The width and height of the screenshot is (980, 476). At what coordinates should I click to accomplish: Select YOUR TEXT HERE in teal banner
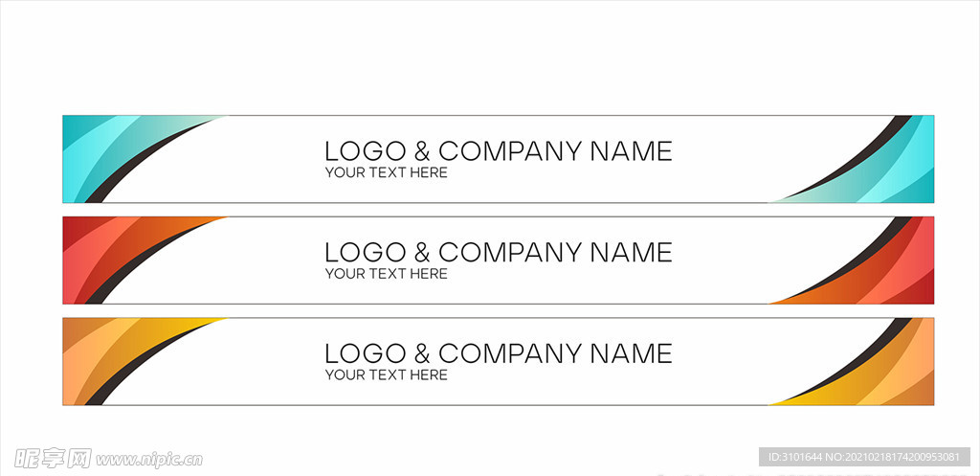[x=387, y=172]
